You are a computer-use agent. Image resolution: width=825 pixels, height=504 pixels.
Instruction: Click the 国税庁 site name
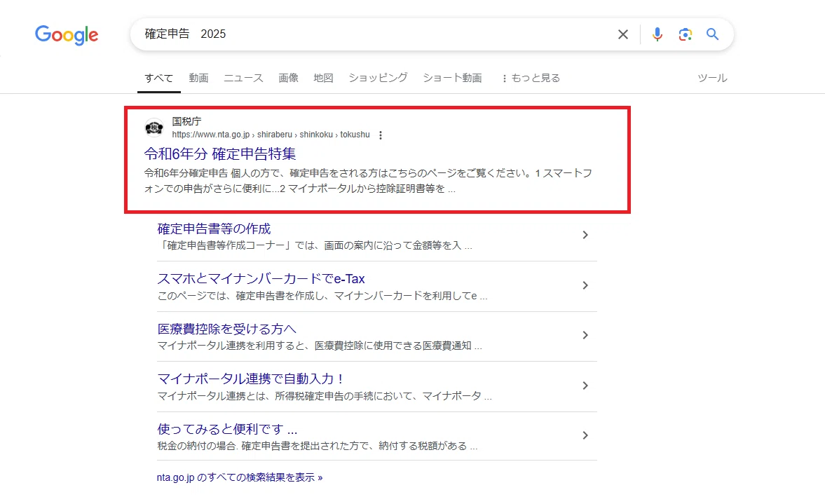(186, 121)
